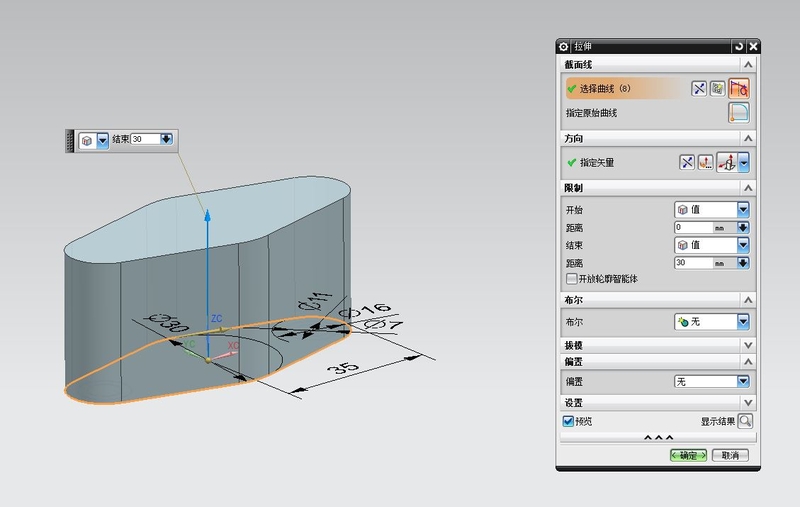Open the 开始 limit type dropdown
This screenshot has width=800, height=507.
(x=743, y=210)
